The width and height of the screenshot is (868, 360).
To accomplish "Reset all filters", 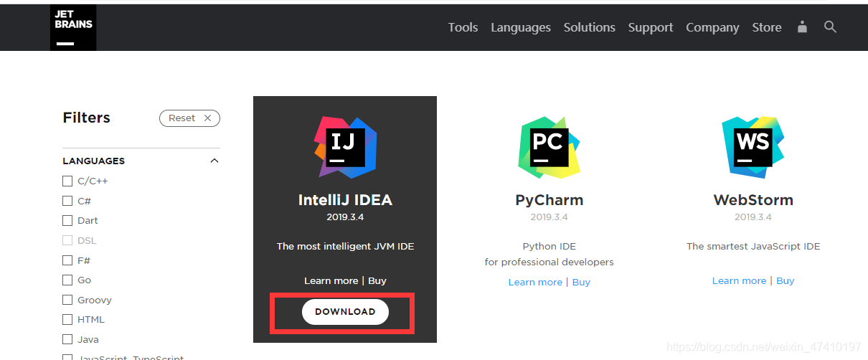I will coord(189,118).
